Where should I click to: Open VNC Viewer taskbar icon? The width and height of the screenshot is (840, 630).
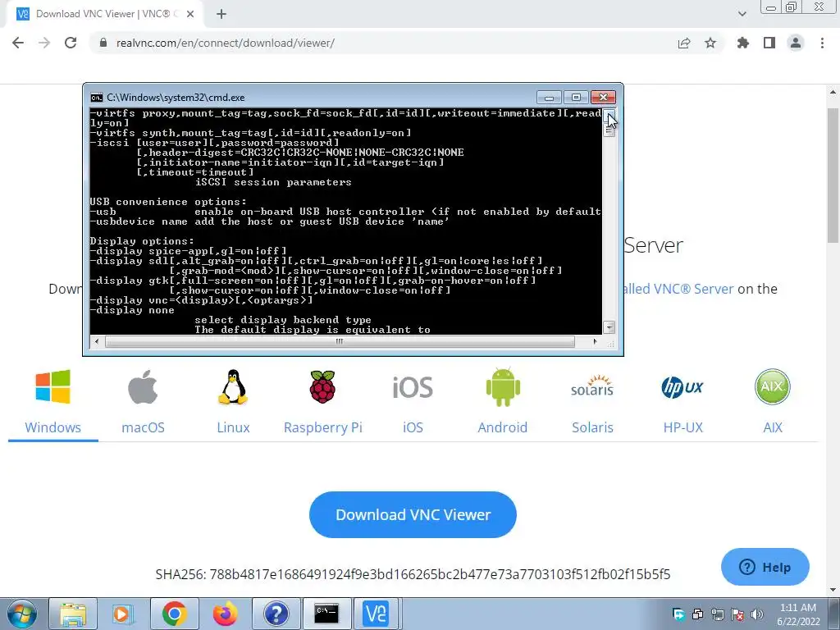coord(376,614)
